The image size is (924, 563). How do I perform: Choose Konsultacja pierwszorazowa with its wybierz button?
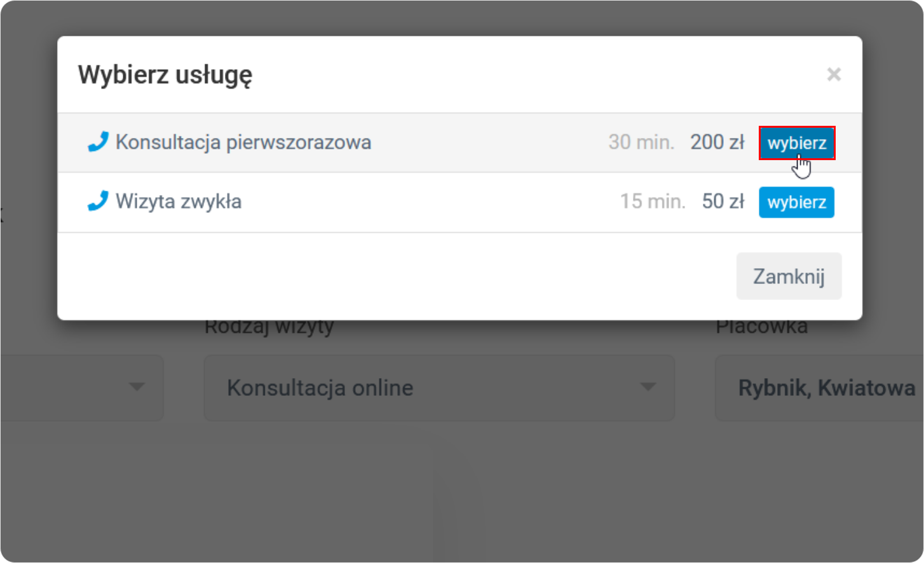coord(796,143)
